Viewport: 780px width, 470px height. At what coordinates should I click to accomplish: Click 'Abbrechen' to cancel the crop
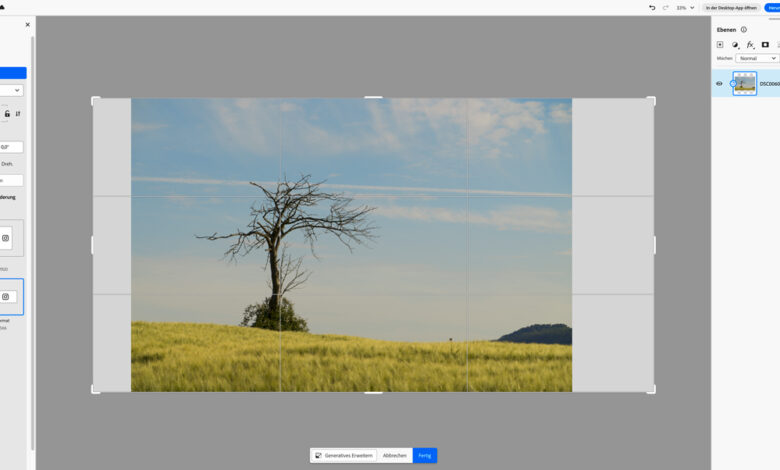click(x=394, y=456)
